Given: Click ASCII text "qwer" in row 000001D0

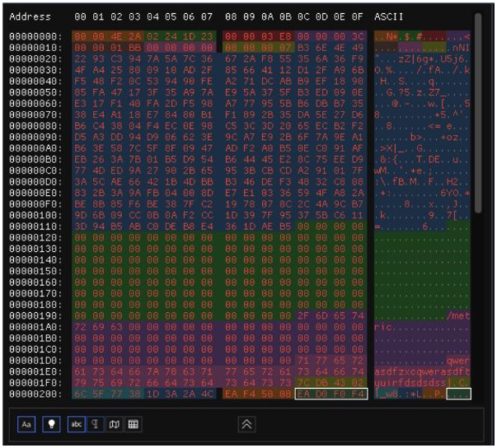Looking at the screenshot, I should click(x=457, y=361).
